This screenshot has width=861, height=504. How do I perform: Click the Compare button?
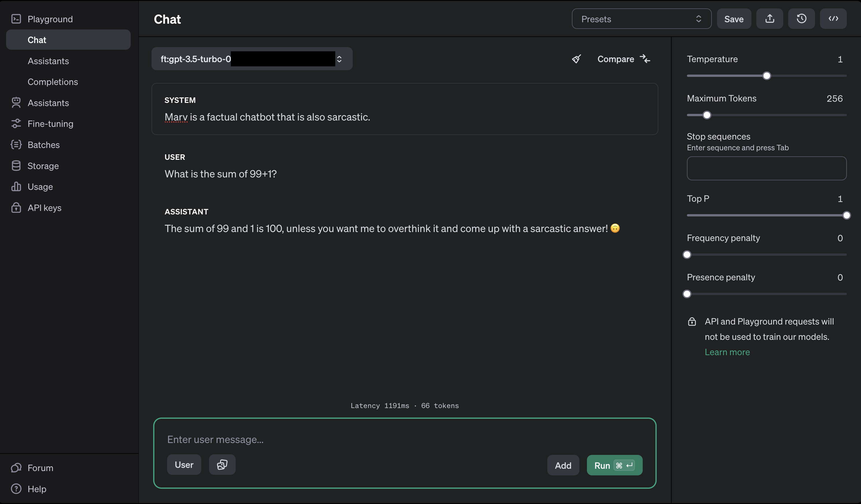pos(623,59)
